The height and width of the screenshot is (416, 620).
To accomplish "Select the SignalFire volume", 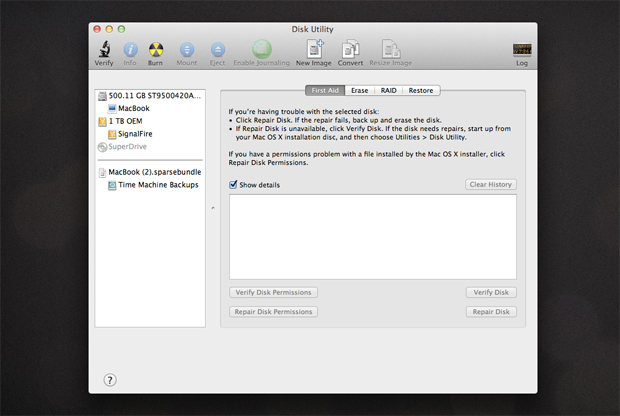I will click(150, 134).
